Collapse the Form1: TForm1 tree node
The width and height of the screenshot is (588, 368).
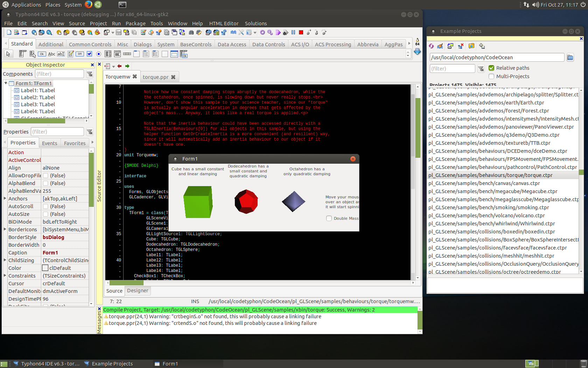6,83
